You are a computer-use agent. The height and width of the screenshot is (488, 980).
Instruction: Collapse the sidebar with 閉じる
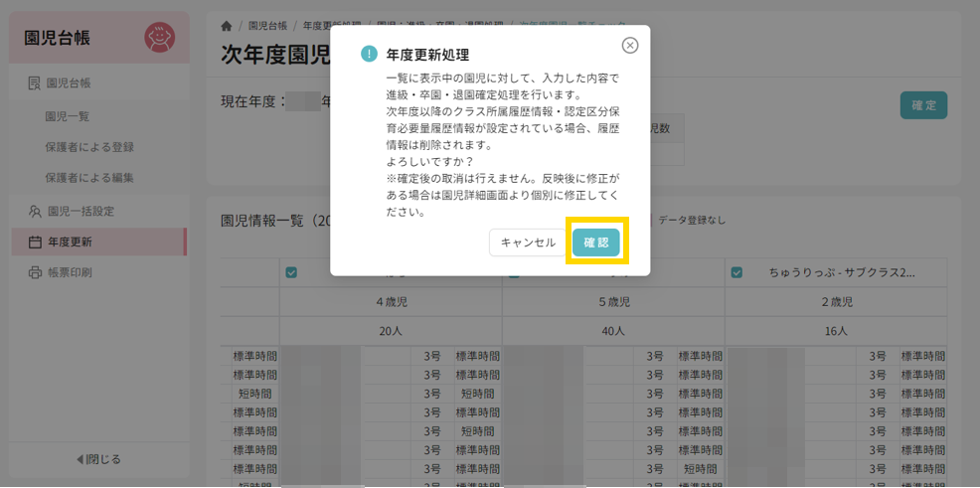tap(98, 459)
